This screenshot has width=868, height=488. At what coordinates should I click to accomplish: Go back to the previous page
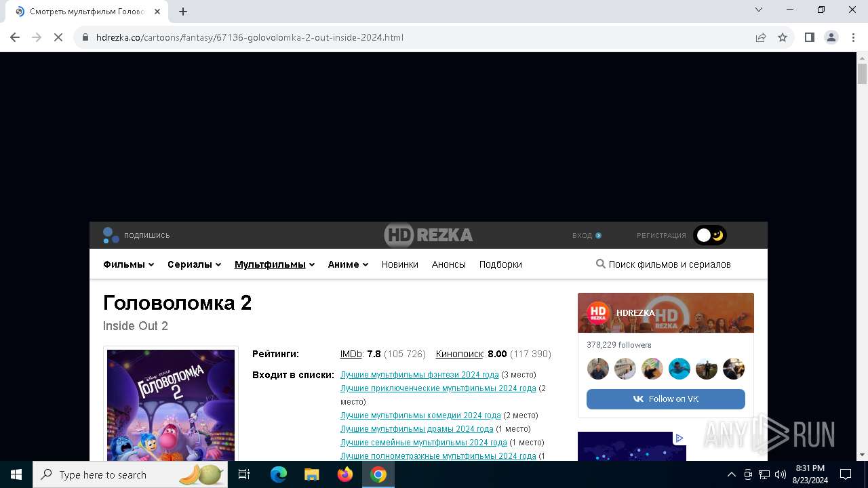point(15,37)
